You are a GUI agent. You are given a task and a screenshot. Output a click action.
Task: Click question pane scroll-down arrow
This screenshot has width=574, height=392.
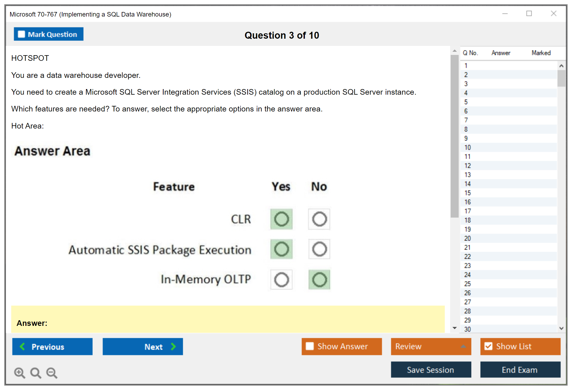click(x=455, y=328)
